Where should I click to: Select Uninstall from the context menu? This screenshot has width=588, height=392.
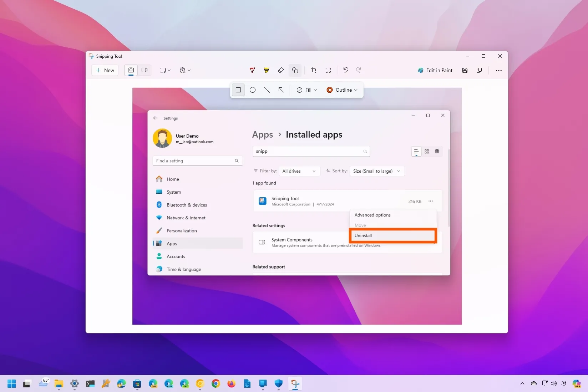tap(392, 235)
